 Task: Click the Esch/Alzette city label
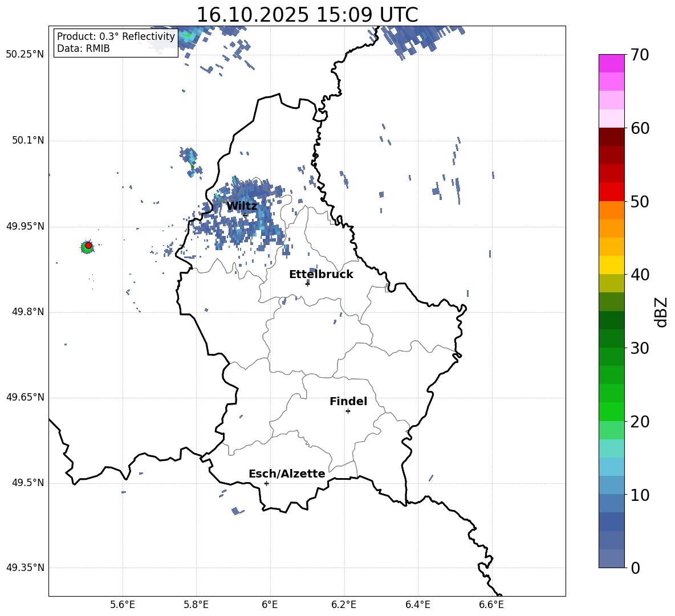pyautogui.click(x=287, y=474)
